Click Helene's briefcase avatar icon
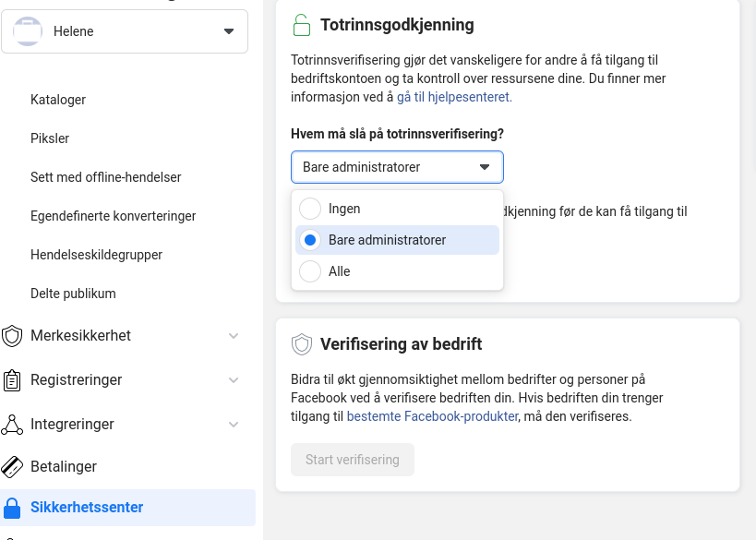Image resolution: width=756 pixels, height=540 pixels. (28, 31)
